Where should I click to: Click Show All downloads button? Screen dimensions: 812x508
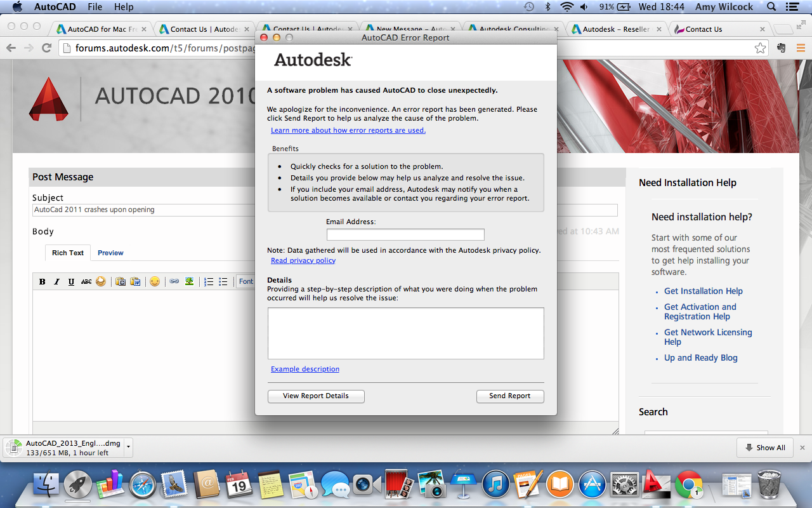click(x=766, y=448)
